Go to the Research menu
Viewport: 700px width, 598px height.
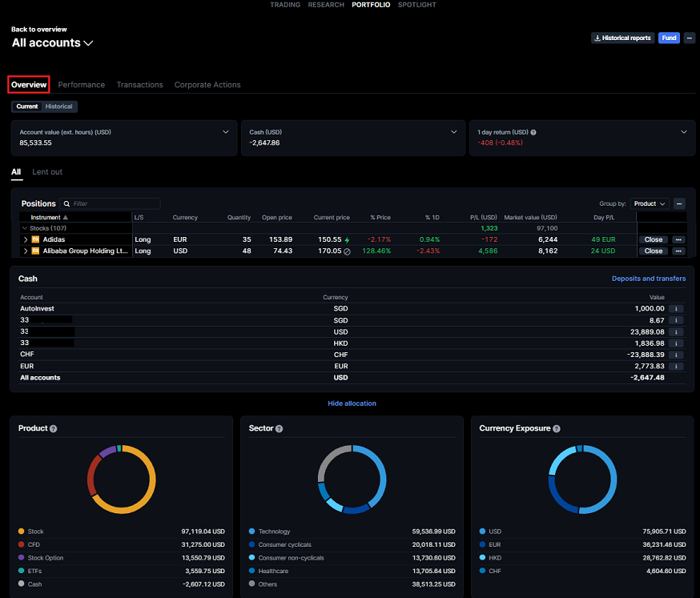[x=326, y=5]
